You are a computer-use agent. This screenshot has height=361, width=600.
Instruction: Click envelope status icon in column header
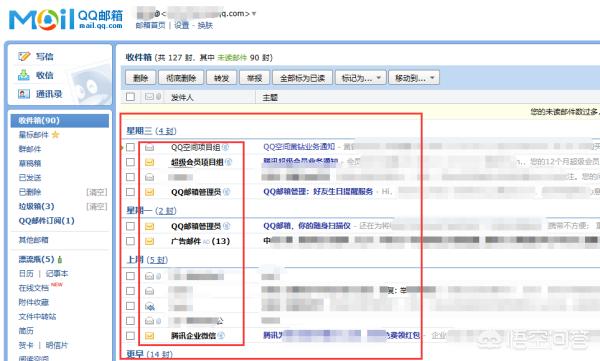149,97
